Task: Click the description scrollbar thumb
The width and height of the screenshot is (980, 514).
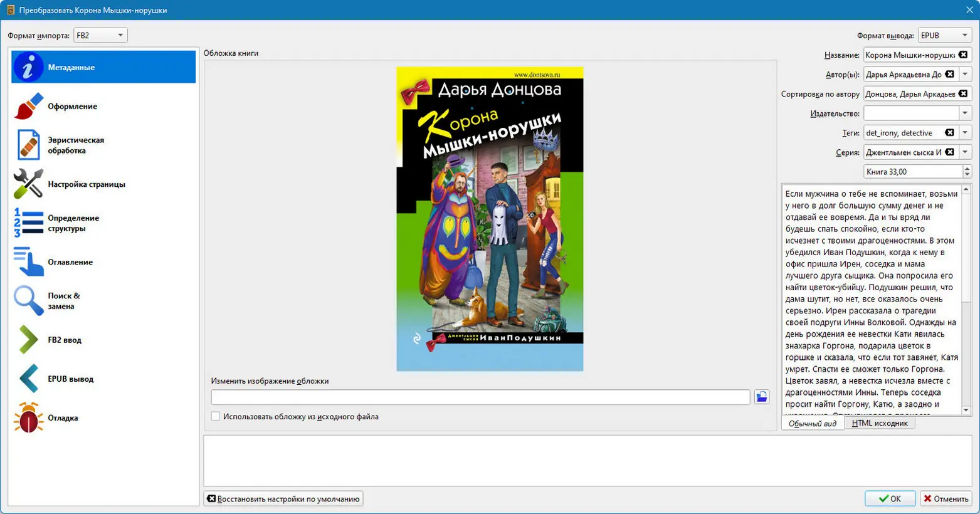Action: [x=966, y=248]
